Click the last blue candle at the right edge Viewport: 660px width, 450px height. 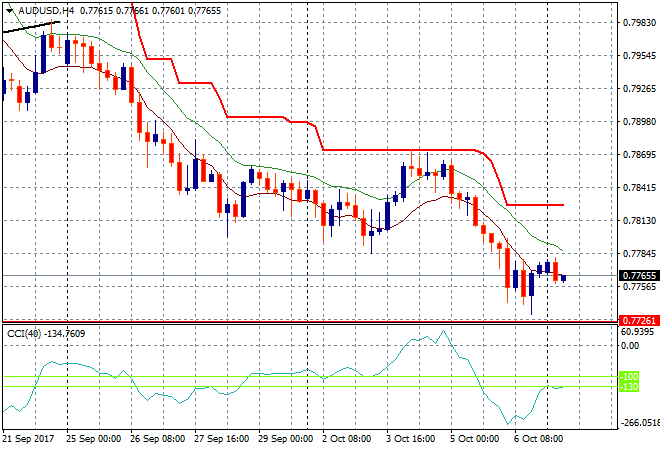(x=564, y=278)
